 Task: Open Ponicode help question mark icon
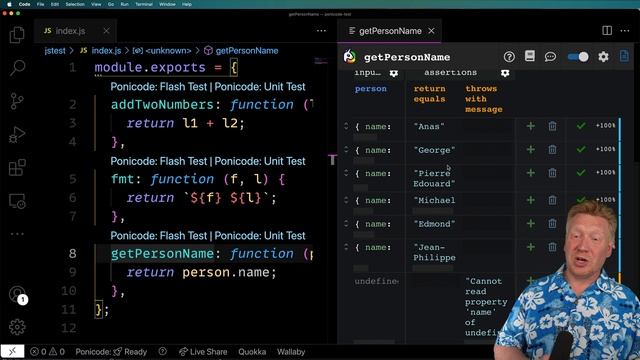509,57
